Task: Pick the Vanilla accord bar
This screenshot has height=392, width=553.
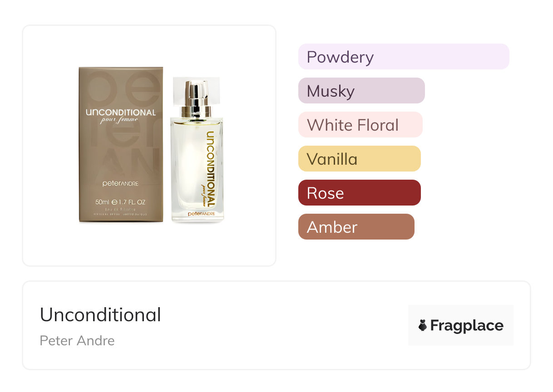Action: pyautogui.click(x=359, y=159)
